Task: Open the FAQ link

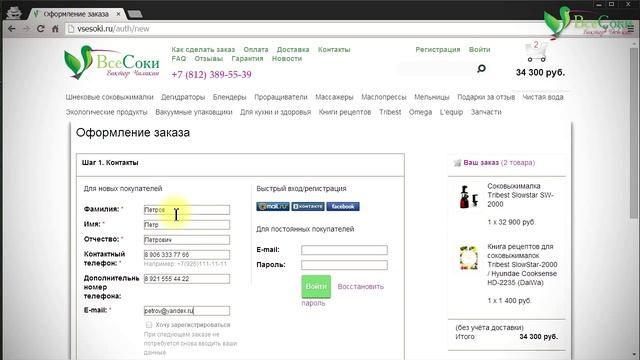Action: click(179, 58)
